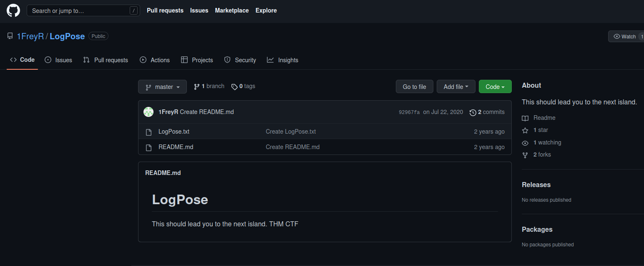Image resolution: width=644 pixels, height=266 pixels.
Task: Switch to the Code tab
Action: click(x=23, y=60)
